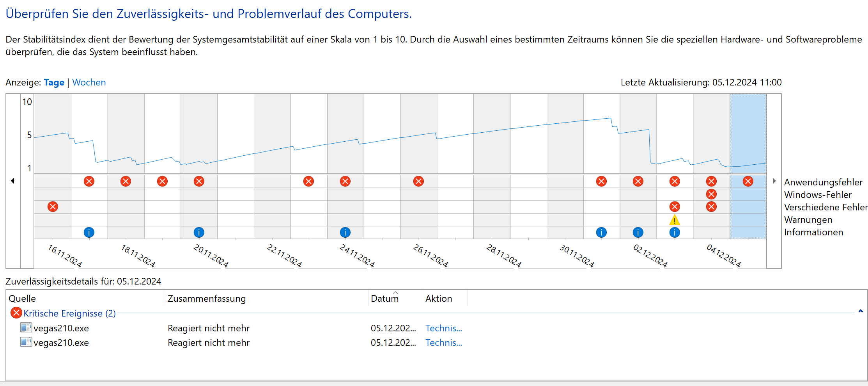
Task: Click the Anwendungsfehler legend label
Action: click(823, 182)
